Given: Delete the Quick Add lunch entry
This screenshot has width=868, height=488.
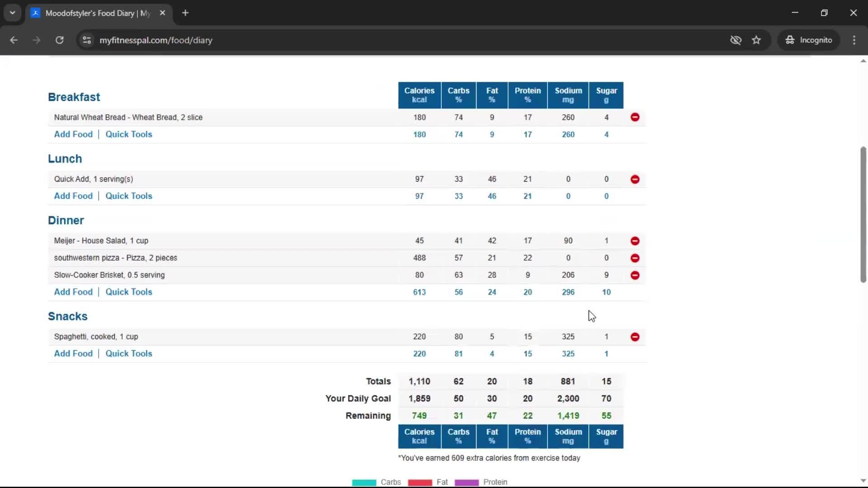Looking at the screenshot, I should coord(635,179).
